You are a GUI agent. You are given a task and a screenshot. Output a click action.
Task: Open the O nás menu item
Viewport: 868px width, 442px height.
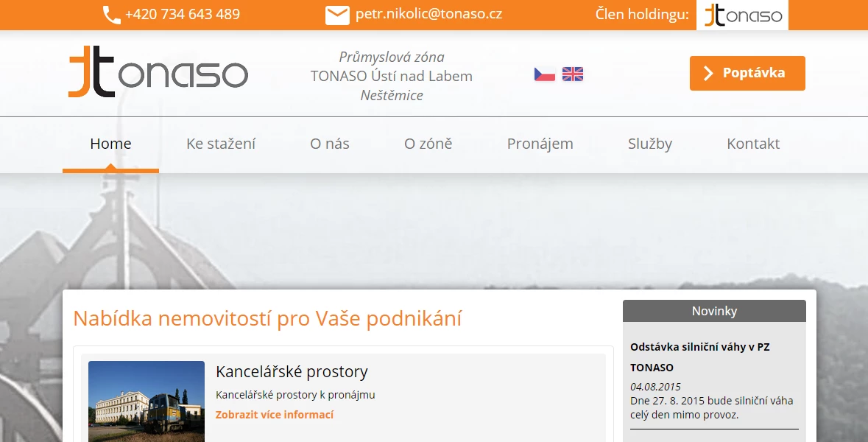coord(329,144)
